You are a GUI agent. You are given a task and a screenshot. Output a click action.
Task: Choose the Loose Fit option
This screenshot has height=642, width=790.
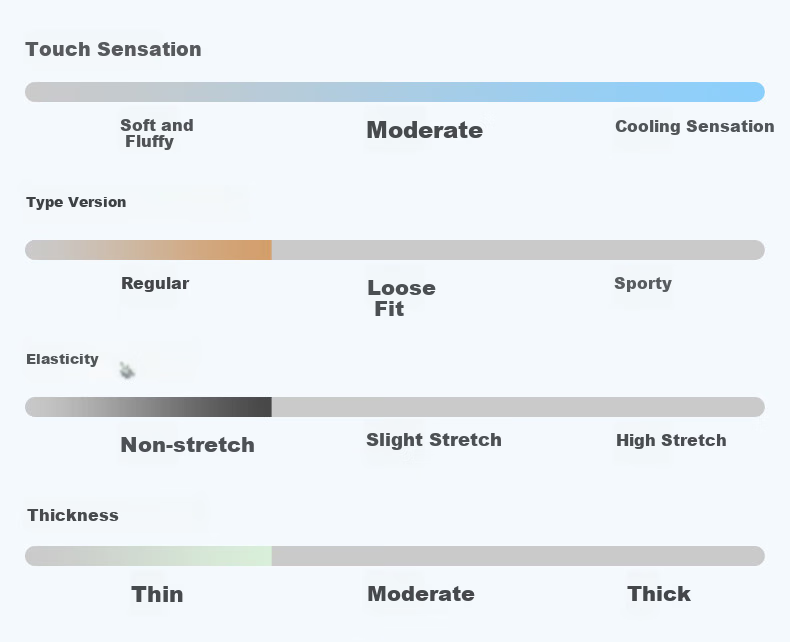click(x=402, y=298)
